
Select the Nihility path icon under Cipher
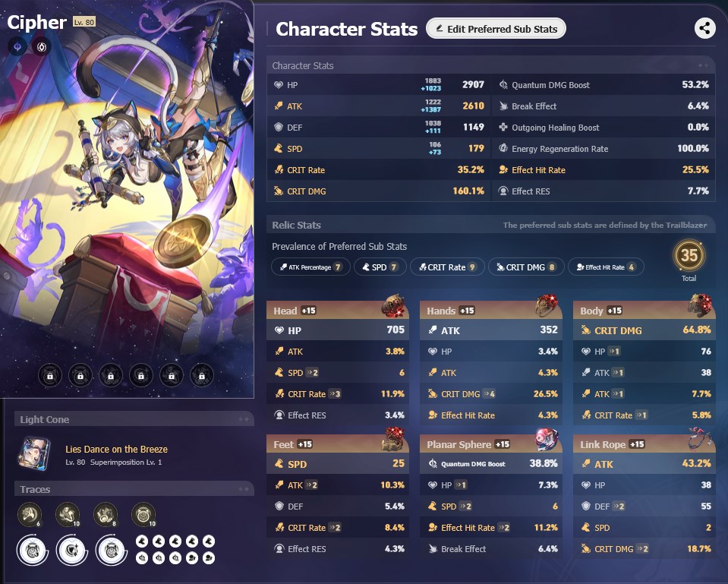42,46
